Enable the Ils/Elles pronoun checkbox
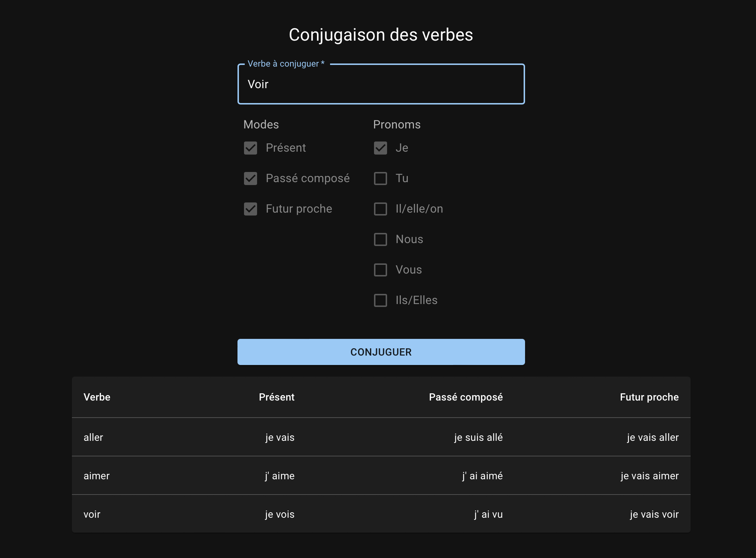 tap(381, 300)
